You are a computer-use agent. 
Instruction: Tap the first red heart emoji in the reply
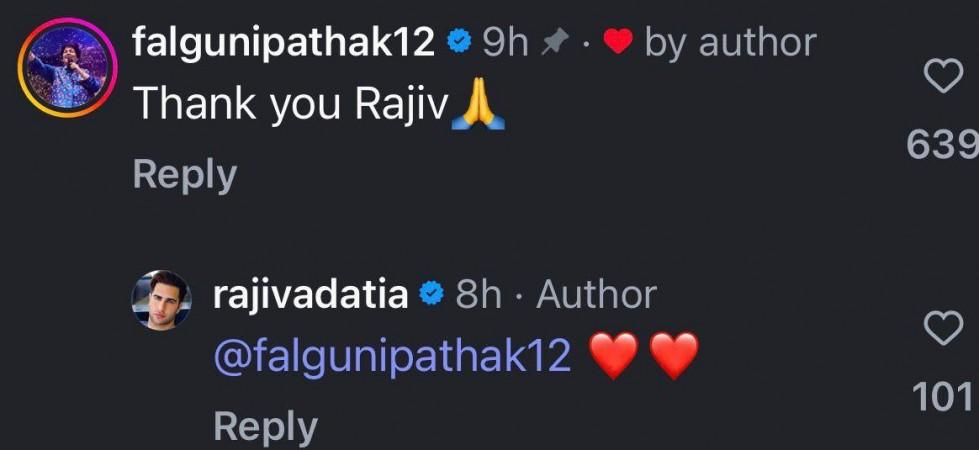tap(614, 355)
